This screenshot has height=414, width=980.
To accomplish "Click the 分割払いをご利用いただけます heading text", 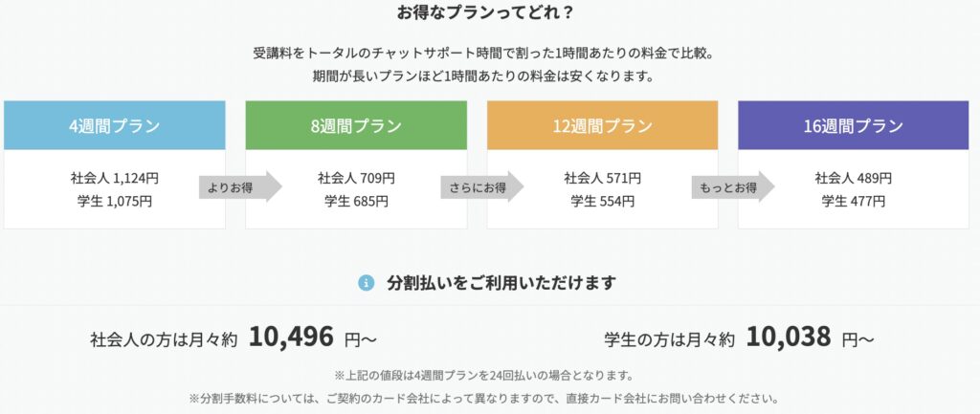I will tap(501, 283).
